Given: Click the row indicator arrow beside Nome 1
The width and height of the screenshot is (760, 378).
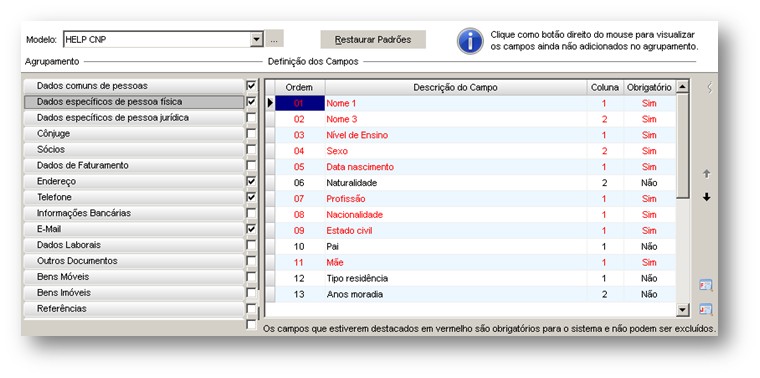Looking at the screenshot, I should click(270, 103).
